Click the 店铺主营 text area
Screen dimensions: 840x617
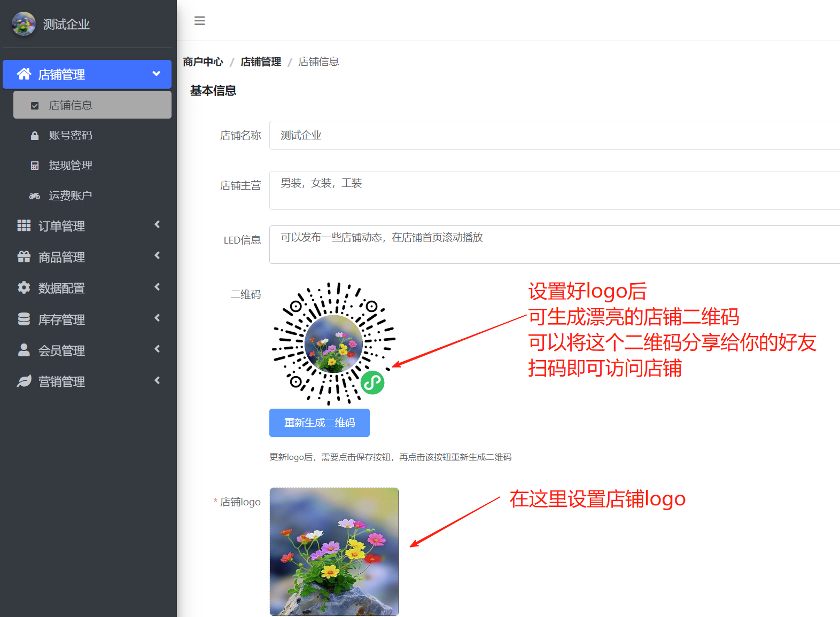[555, 190]
